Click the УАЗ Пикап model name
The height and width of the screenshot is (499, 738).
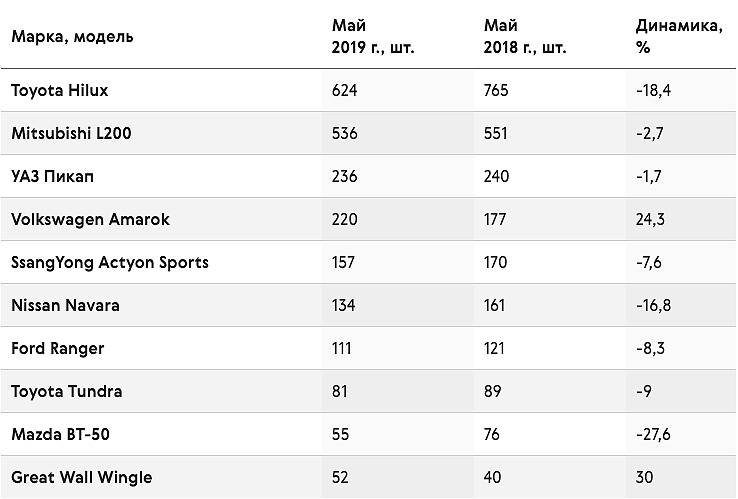coord(52,177)
